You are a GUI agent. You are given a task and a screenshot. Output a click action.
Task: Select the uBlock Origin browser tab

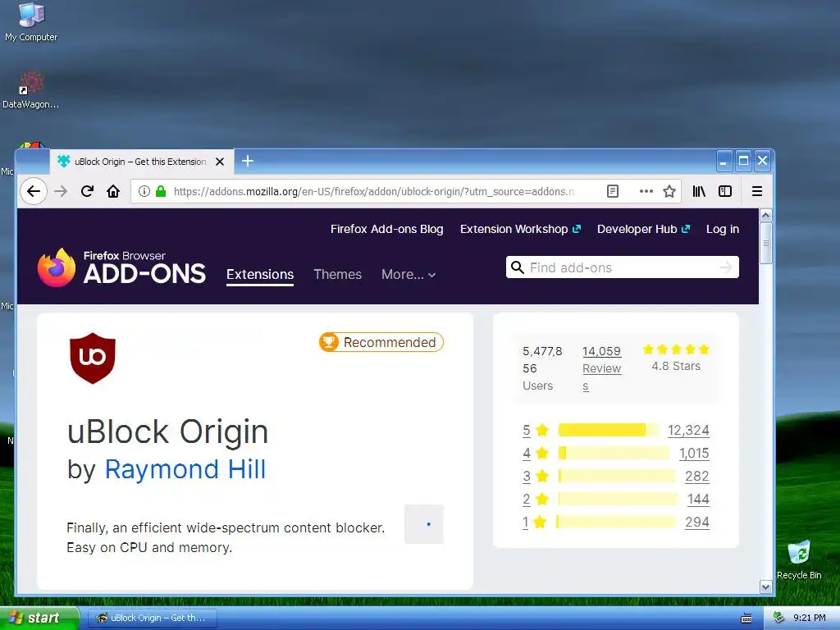(139, 162)
